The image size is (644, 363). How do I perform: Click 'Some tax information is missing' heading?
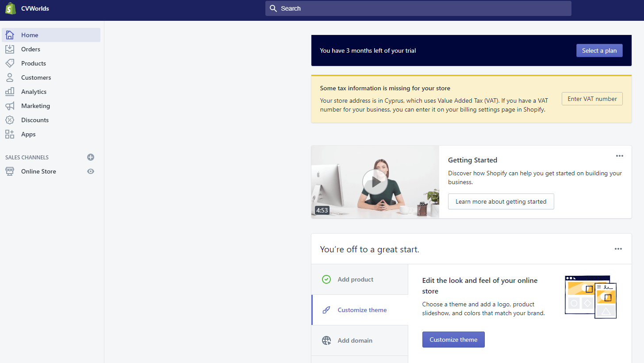[x=385, y=88]
